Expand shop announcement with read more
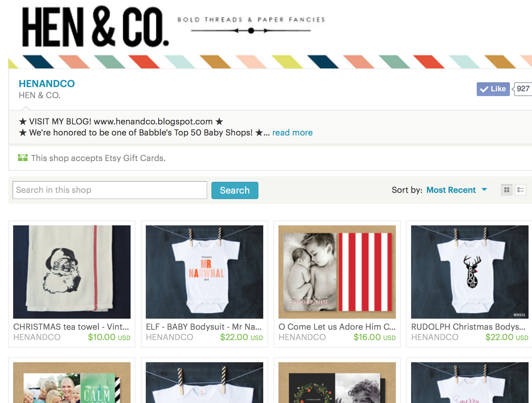 point(292,133)
